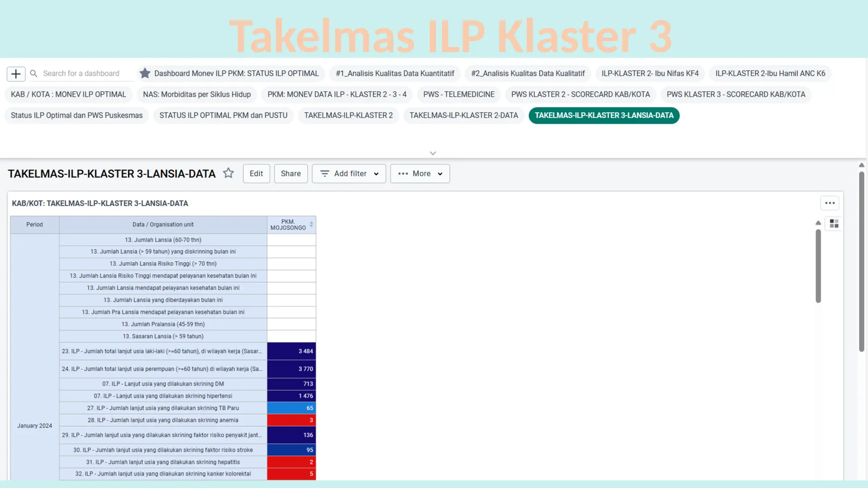Click the filter lines icon in Add filter
The image size is (868, 488).
(325, 174)
